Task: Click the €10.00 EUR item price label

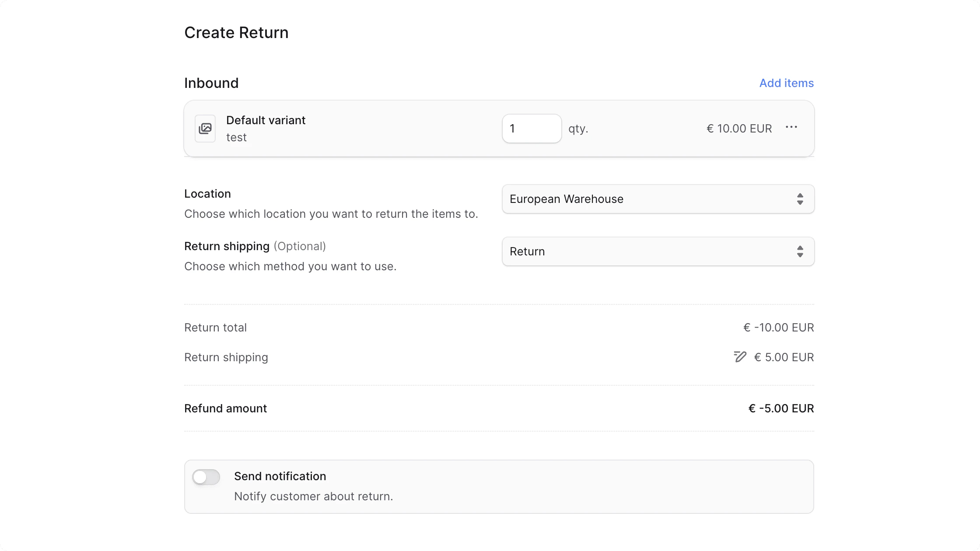Action: [739, 128]
